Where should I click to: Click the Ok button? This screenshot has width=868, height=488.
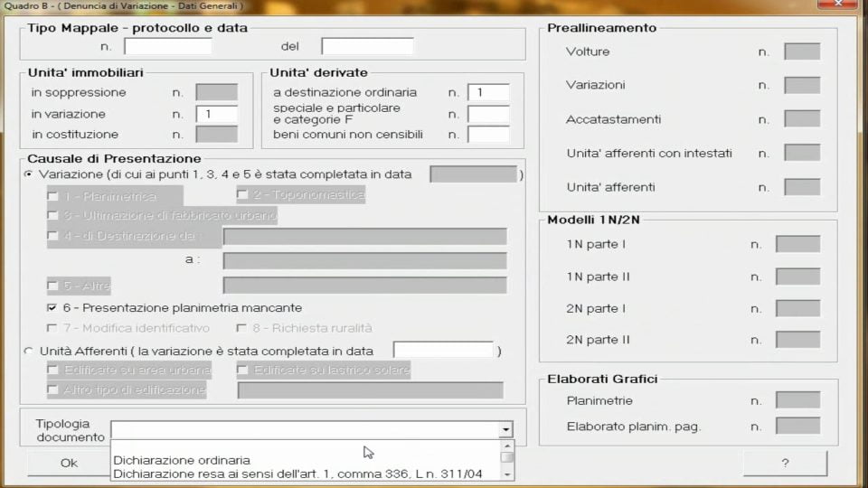[70, 463]
